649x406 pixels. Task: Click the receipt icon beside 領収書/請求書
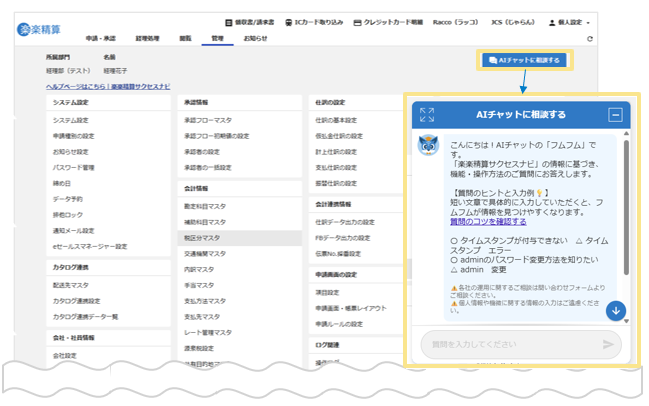point(228,22)
